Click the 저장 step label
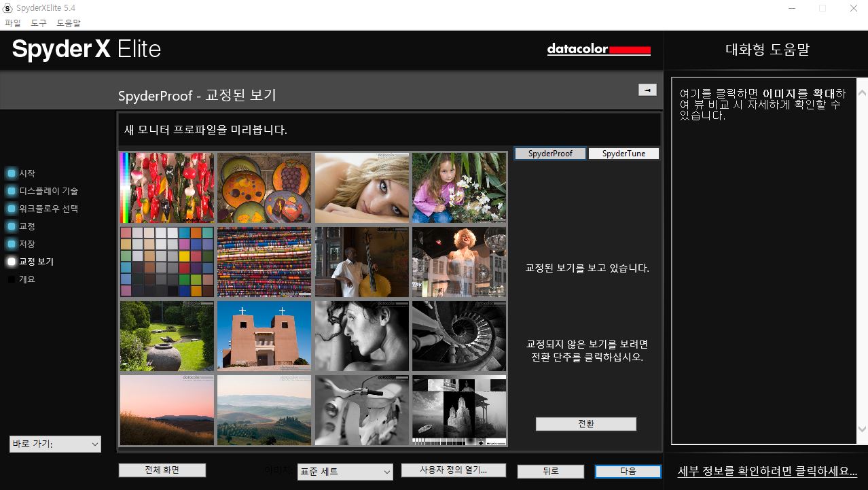Screen dimensions: 868x490 pos(27,244)
